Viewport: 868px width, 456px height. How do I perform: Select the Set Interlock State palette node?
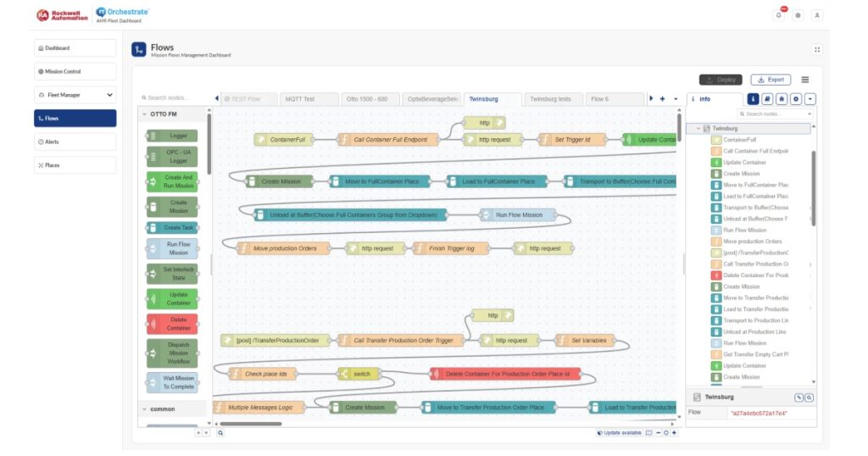[x=172, y=274]
